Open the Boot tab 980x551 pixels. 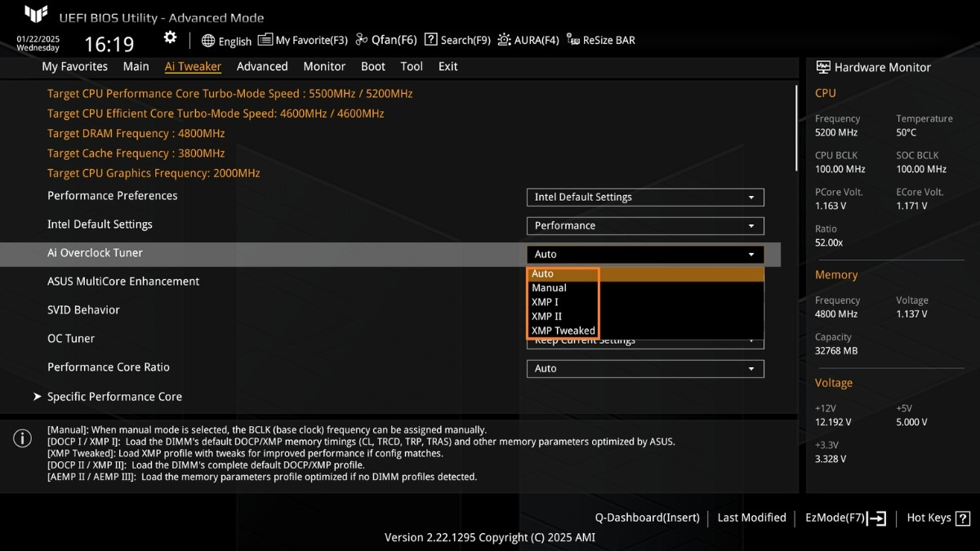tap(373, 67)
